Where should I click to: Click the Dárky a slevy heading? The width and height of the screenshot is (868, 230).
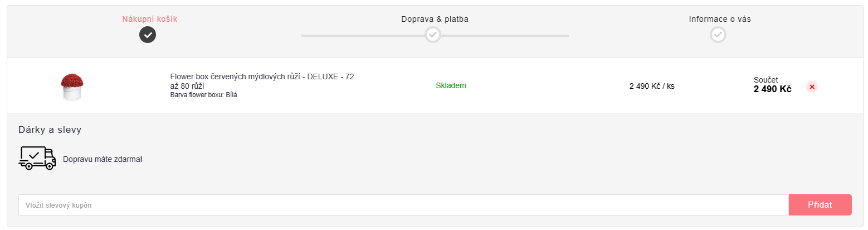point(50,130)
